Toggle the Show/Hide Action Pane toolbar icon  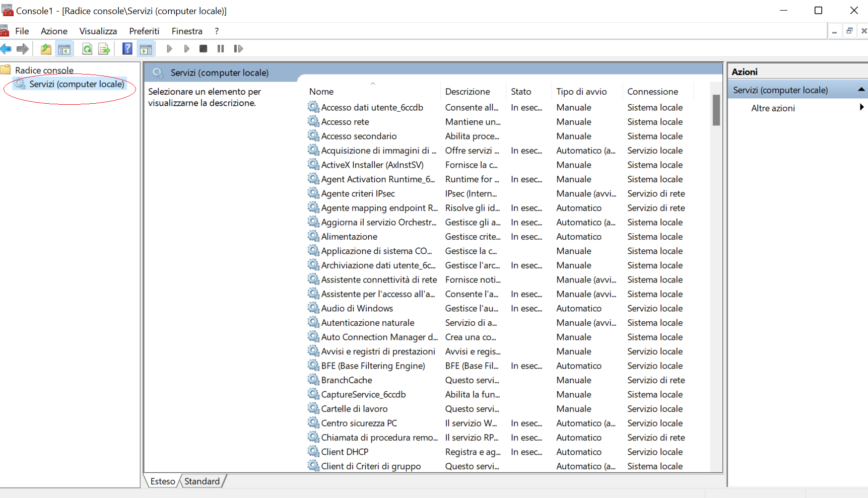(146, 49)
